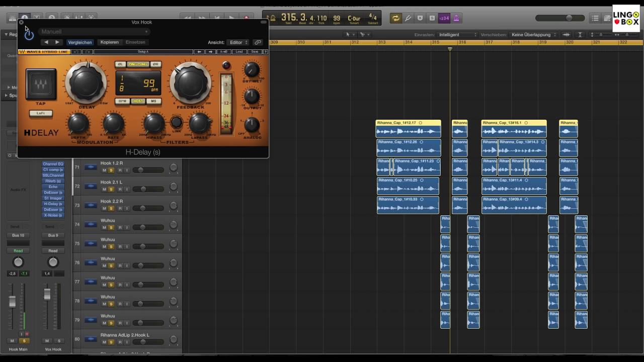Click Waves next preset right arrow
Viewport: 644px width, 362px height.
click(x=211, y=52)
